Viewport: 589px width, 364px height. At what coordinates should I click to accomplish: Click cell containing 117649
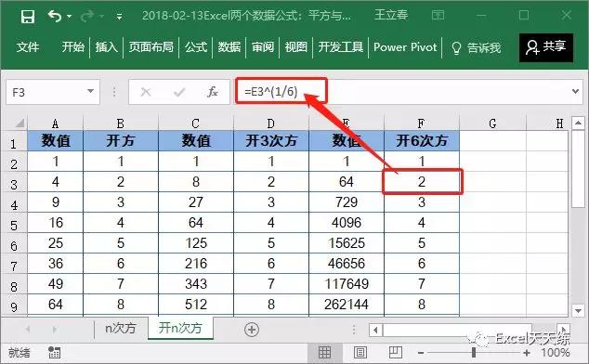click(x=347, y=283)
